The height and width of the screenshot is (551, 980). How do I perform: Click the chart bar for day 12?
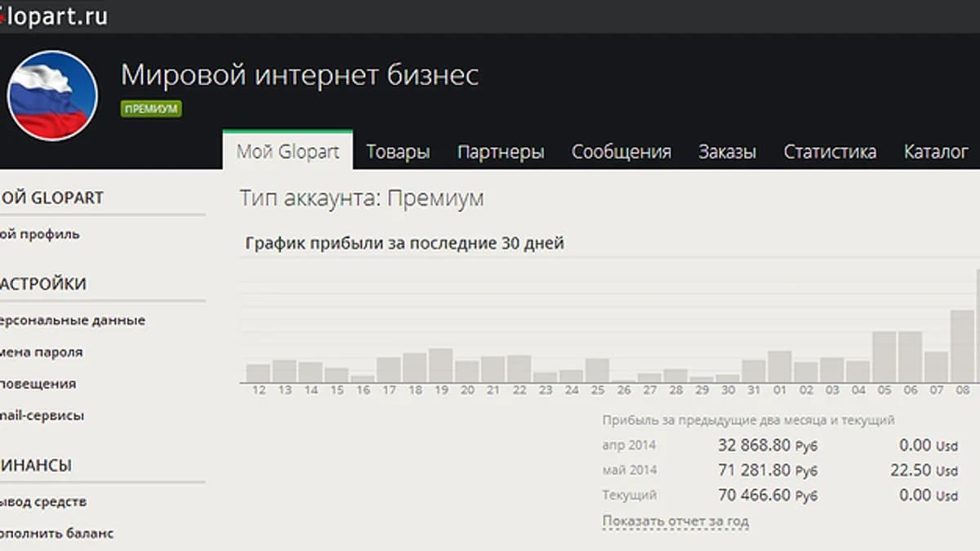[x=259, y=374]
